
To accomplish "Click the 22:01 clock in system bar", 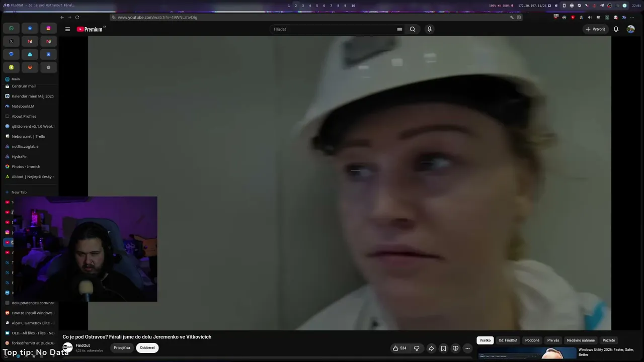I will pyautogui.click(x=636, y=6).
